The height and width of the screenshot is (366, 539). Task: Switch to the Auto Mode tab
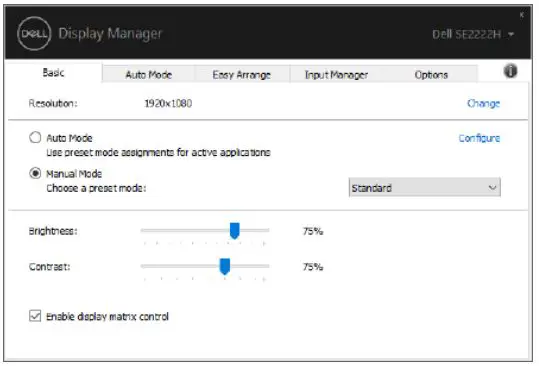(148, 74)
